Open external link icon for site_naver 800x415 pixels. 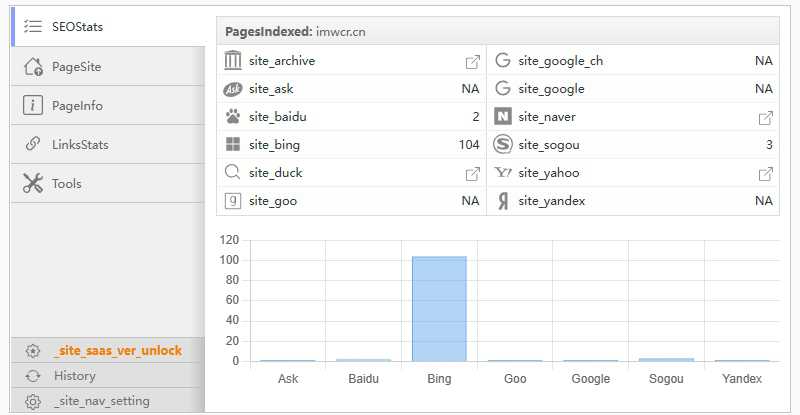[765, 118]
